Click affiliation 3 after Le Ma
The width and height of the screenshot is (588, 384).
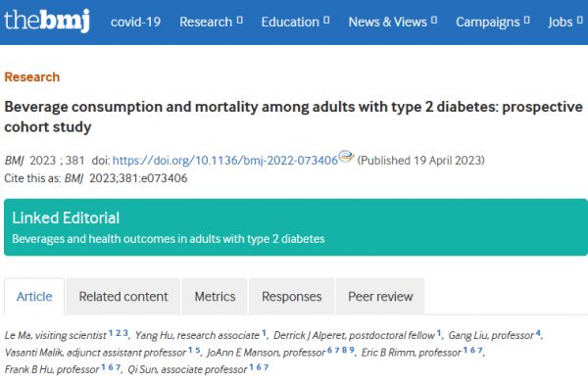[x=125, y=333]
